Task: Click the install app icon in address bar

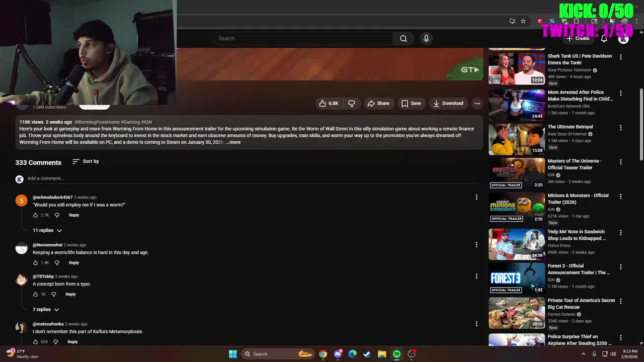Action: coord(512,21)
